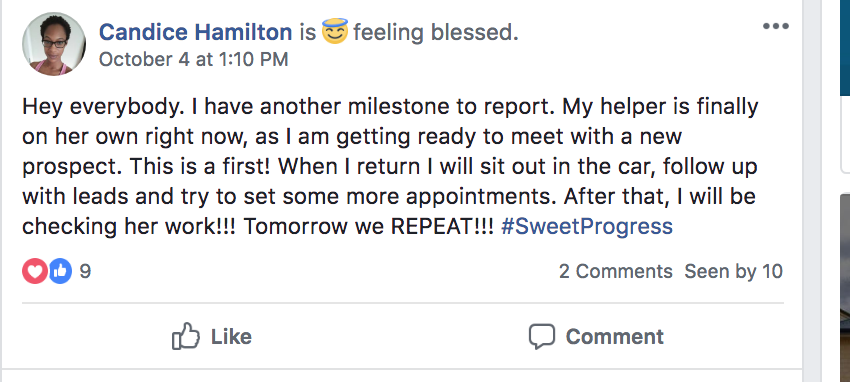Click 'REPEAT!!!' in the post text

click(442, 226)
